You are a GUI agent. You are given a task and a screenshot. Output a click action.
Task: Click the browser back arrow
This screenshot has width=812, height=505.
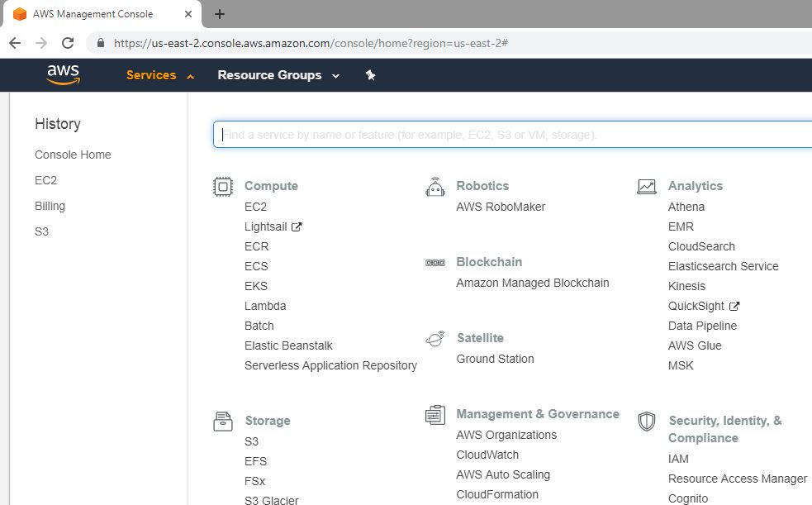[x=15, y=43]
